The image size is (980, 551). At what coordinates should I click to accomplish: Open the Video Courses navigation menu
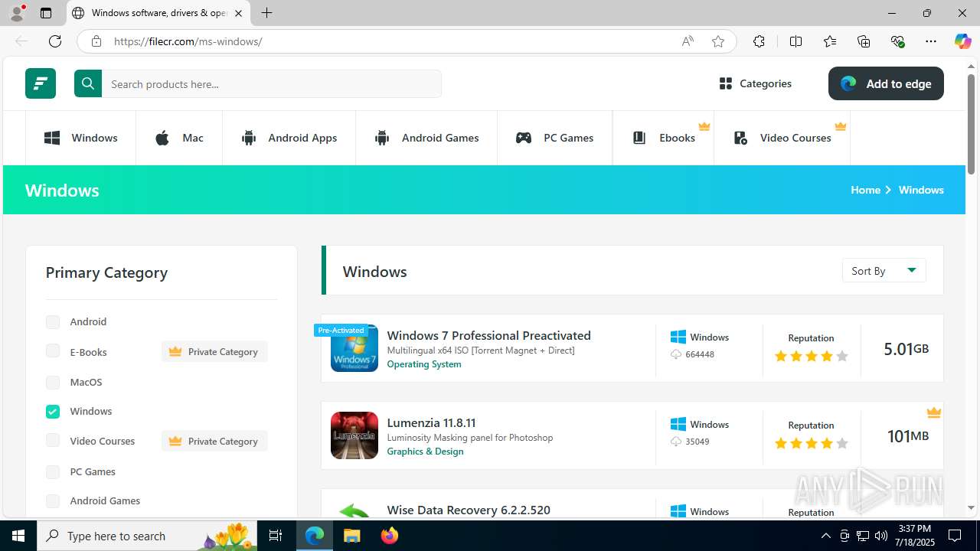(782, 138)
